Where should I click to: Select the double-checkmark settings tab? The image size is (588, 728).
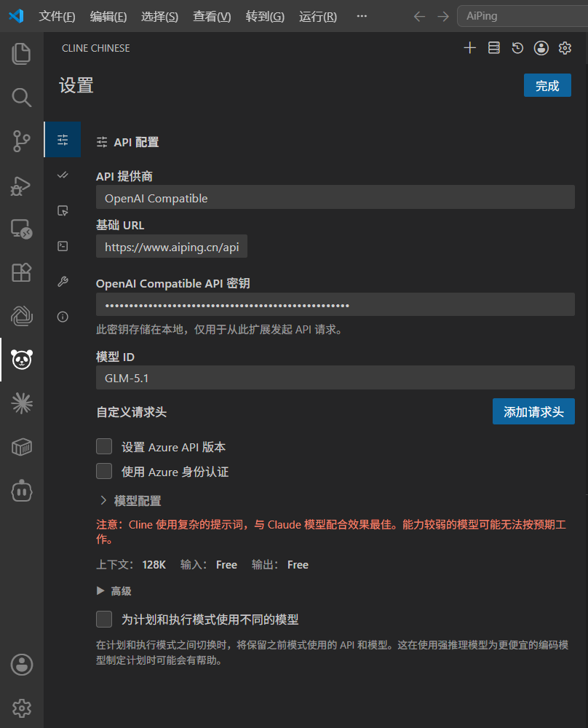point(63,175)
